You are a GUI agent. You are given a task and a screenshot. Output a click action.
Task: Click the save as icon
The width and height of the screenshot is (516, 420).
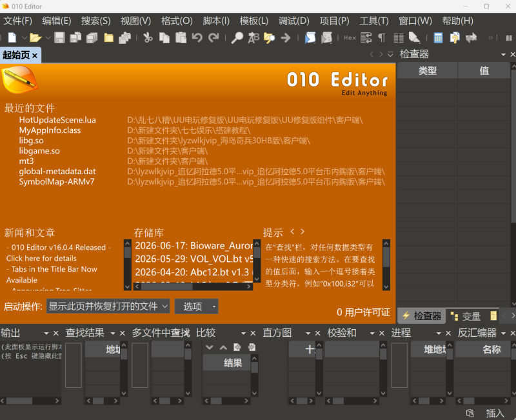pyautogui.click(x=75, y=37)
